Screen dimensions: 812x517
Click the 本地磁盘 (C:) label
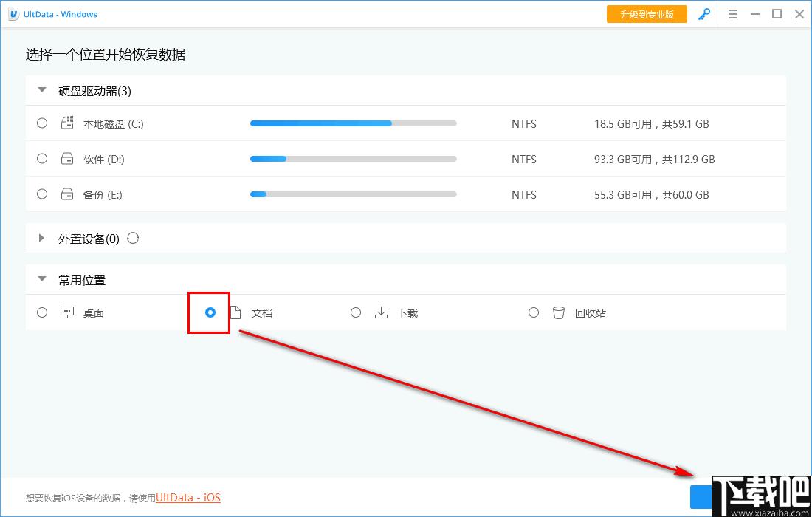point(114,124)
